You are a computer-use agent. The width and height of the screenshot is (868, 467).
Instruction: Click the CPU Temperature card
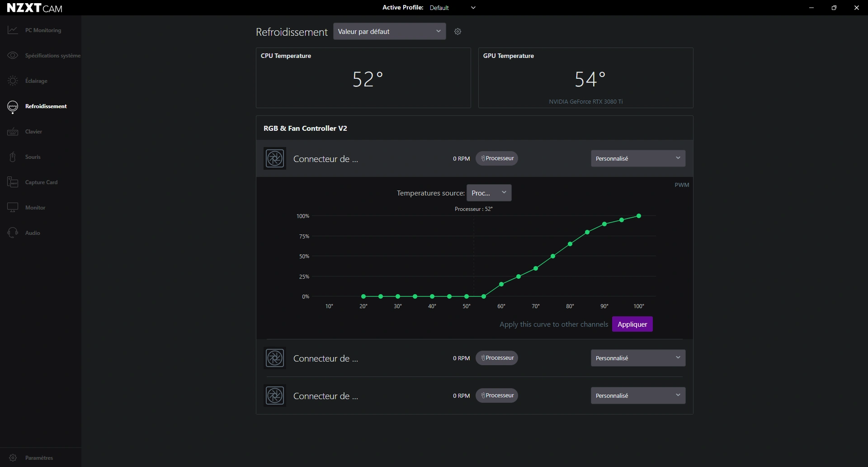[363, 78]
